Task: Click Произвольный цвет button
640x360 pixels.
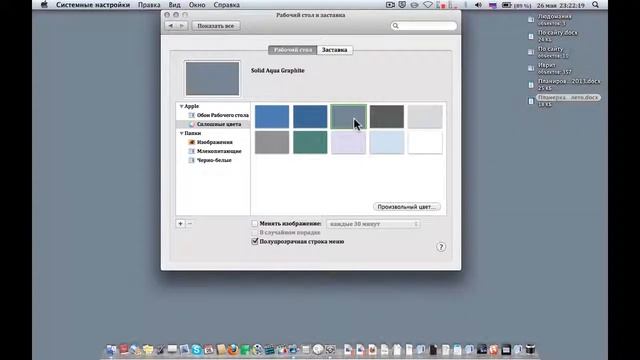Action: (x=407, y=207)
